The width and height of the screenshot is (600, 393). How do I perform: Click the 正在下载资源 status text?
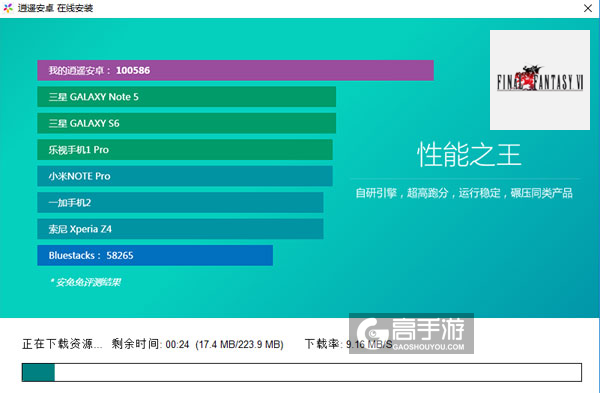(62, 344)
